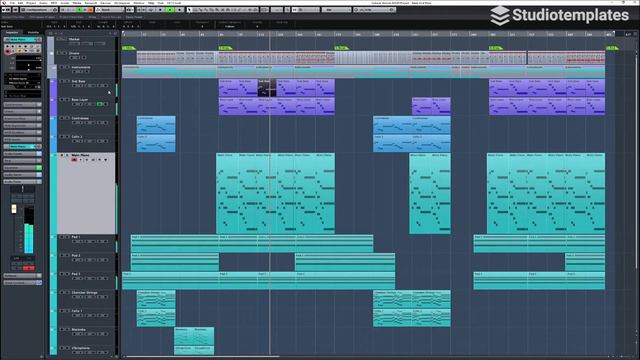
Task: Open the Project menu
Action: click(x=31, y=3)
